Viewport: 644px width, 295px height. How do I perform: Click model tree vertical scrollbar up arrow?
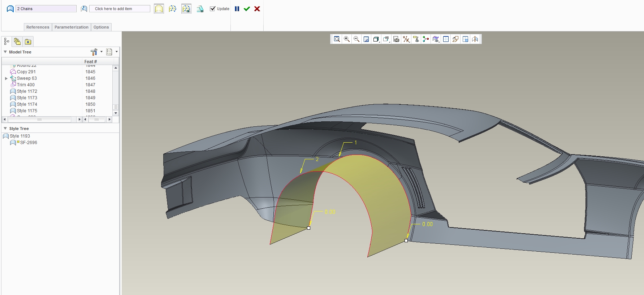(116, 68)
